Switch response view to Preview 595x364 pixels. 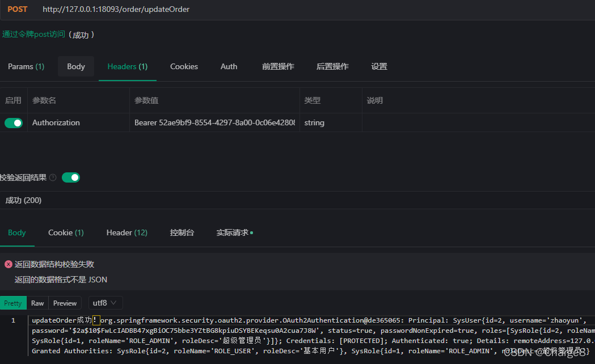pos(65,303)
